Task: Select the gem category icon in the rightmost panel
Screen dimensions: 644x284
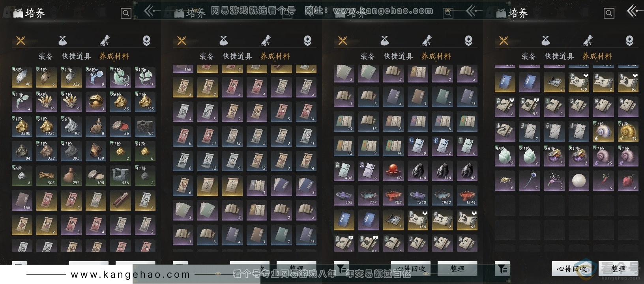Action: [x=629, y=40]
